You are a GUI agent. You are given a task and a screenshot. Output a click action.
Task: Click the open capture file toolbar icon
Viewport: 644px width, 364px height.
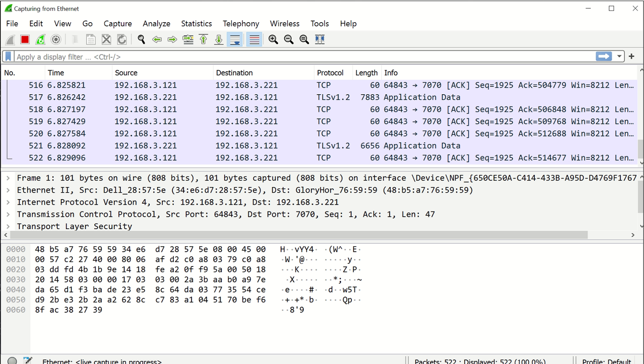coord(75,40)
